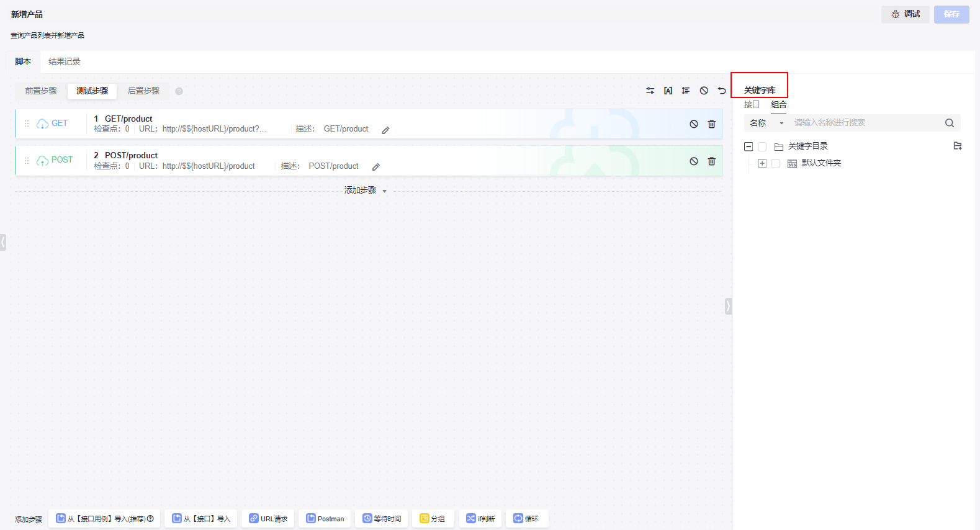The height and width of the screenshot is (530, 980).
Task: Select the 默认文件夹 tree label
Action: pos(821,163)
